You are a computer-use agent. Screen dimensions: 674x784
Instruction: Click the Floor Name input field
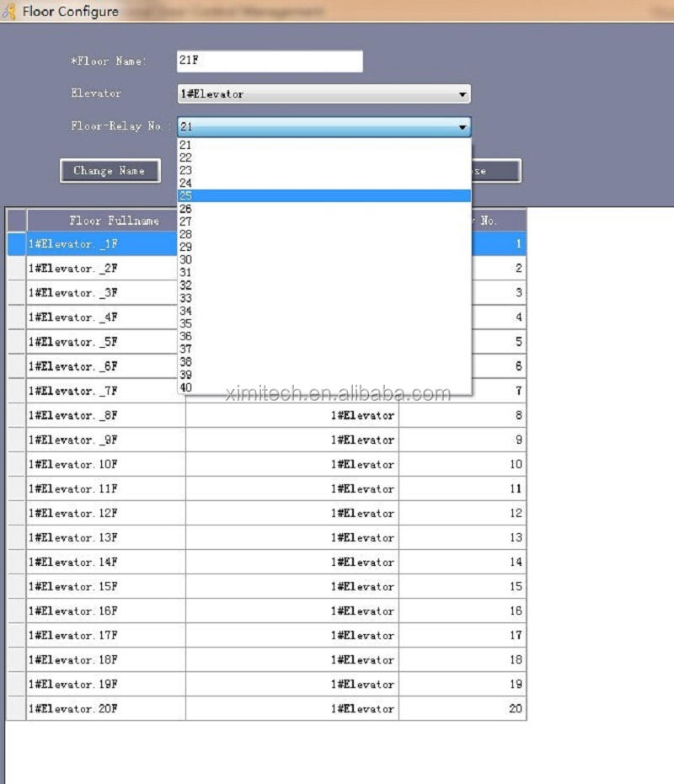click(270, 61)
